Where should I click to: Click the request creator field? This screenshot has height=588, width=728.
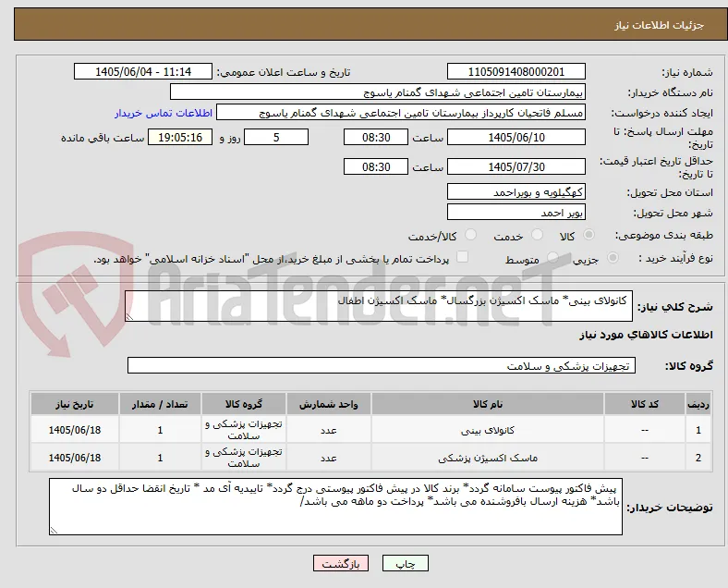tap(401, 113)
